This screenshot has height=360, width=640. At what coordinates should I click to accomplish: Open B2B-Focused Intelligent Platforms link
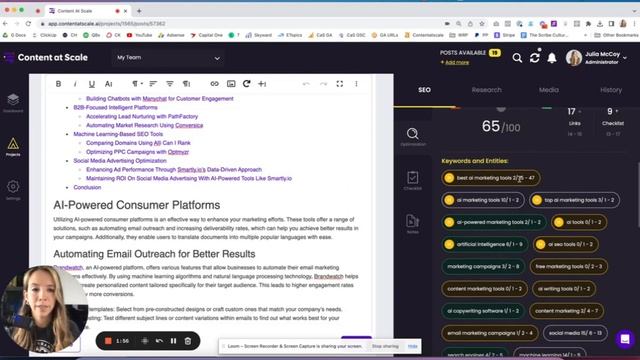116,107
